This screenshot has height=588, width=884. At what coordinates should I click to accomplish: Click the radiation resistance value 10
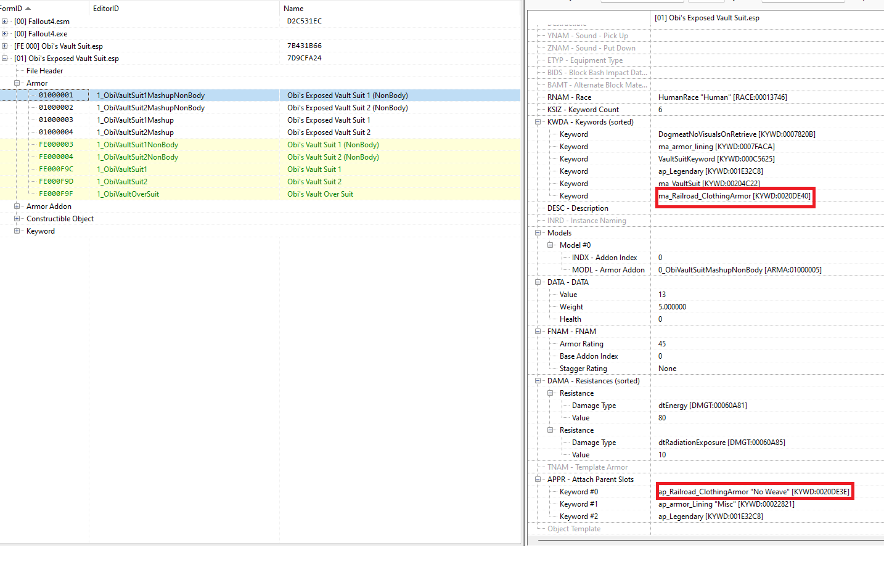662,455
